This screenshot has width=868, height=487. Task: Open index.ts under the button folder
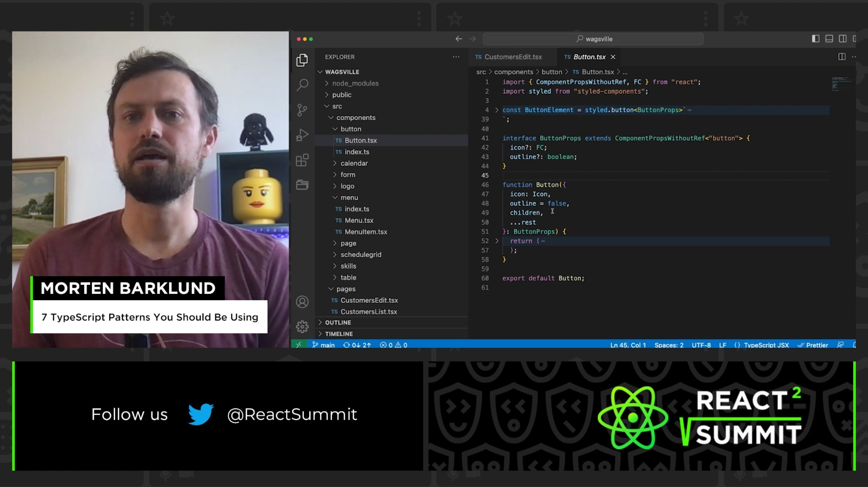[x=392, y=152]
